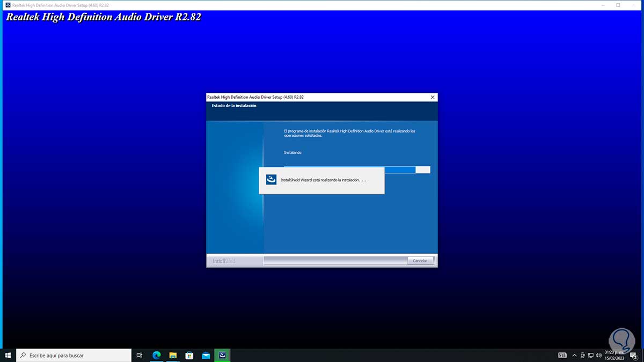This screenshot has width=644, height=362.
Task: Click the Meet Now tray icon
Action: (x=583, y=355)
